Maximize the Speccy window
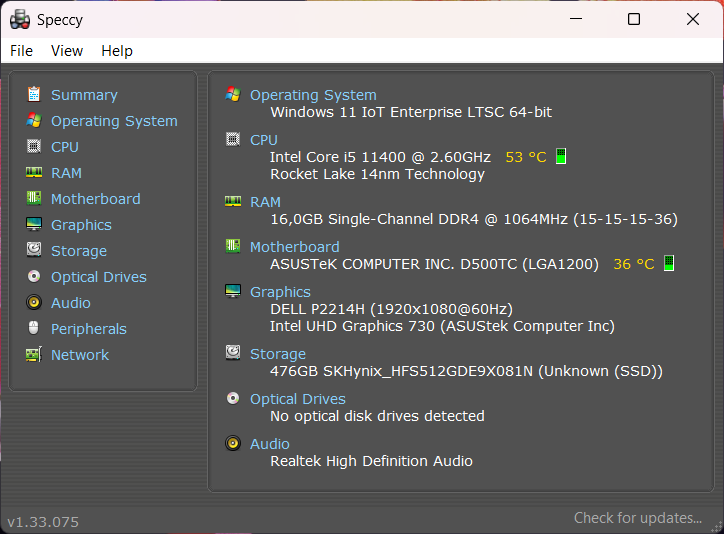 pyautogui.click(x=634, y=19)
